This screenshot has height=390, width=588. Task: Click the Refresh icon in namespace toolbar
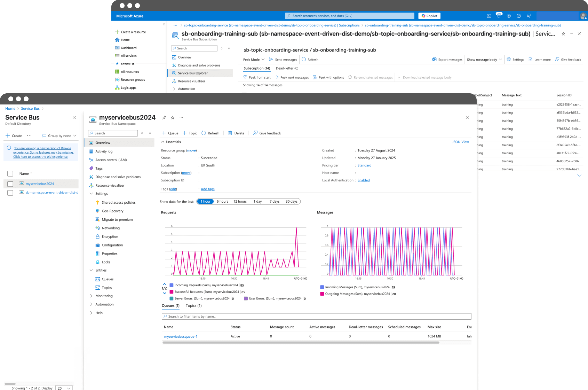pyautogui.click(x=204, y=133)
